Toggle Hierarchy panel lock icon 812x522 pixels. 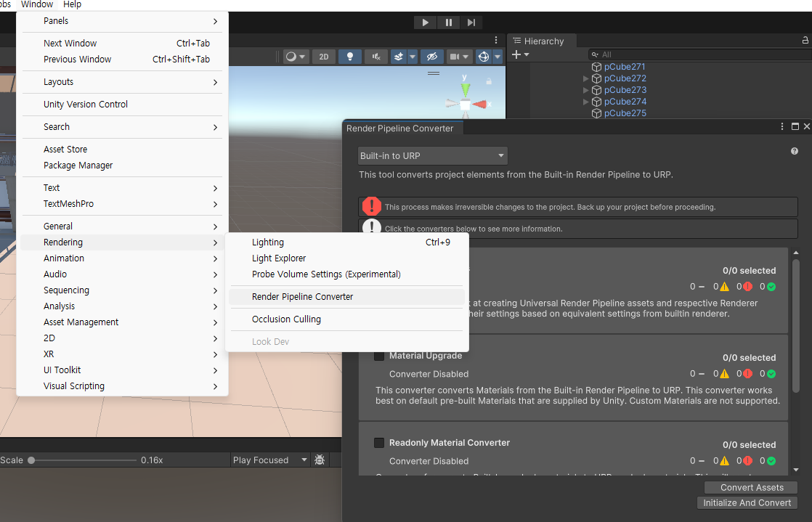pos(805,41)
